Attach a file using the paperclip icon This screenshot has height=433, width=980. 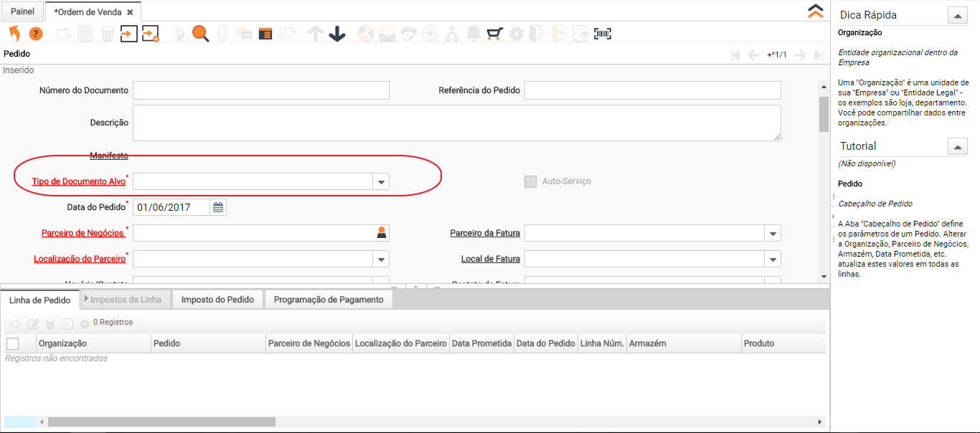coord(222,33)
